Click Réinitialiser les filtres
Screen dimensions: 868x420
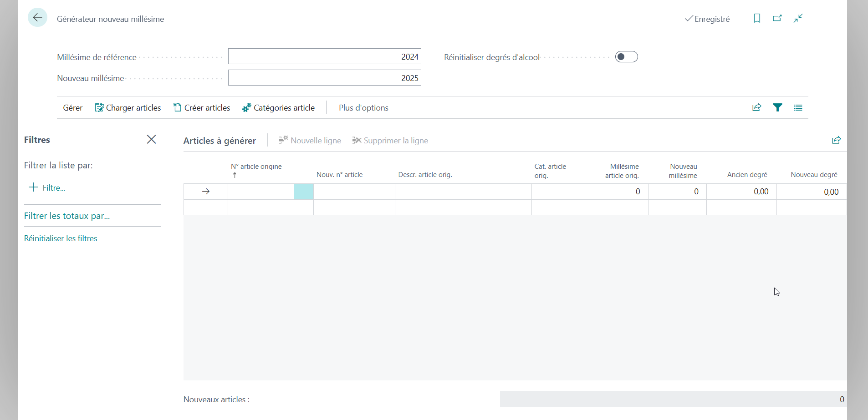pyautogui.click(x=61, y=238)
